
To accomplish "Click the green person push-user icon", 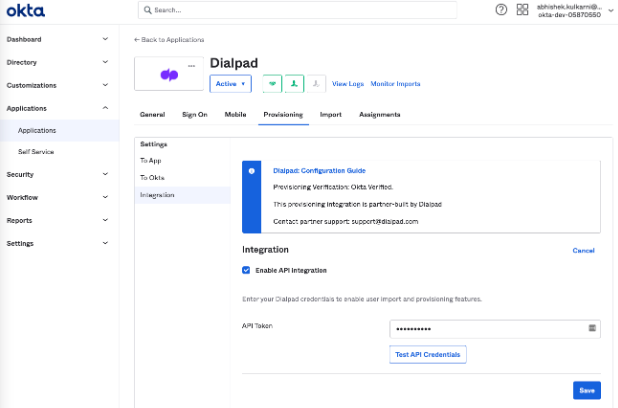I will (x=294, y=84).
